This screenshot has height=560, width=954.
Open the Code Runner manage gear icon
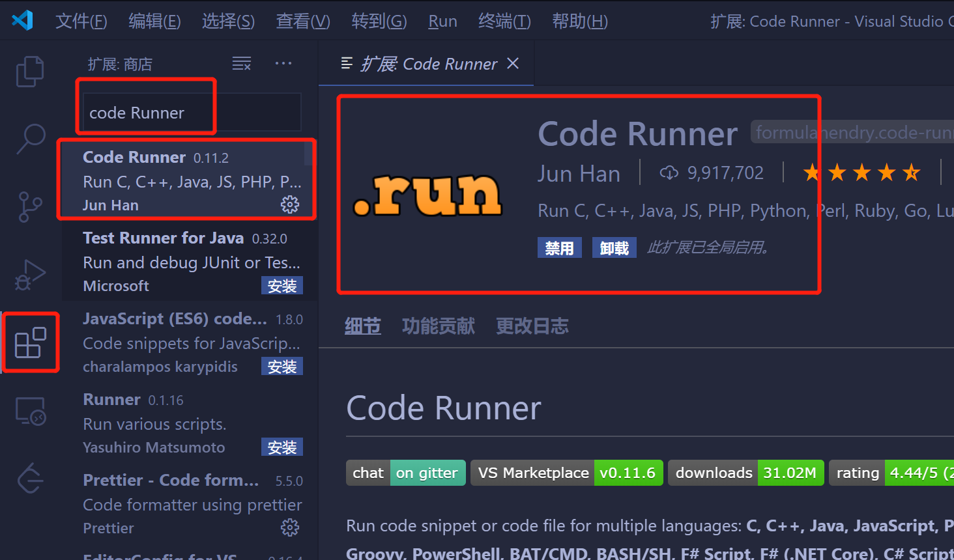pos(290,204)
